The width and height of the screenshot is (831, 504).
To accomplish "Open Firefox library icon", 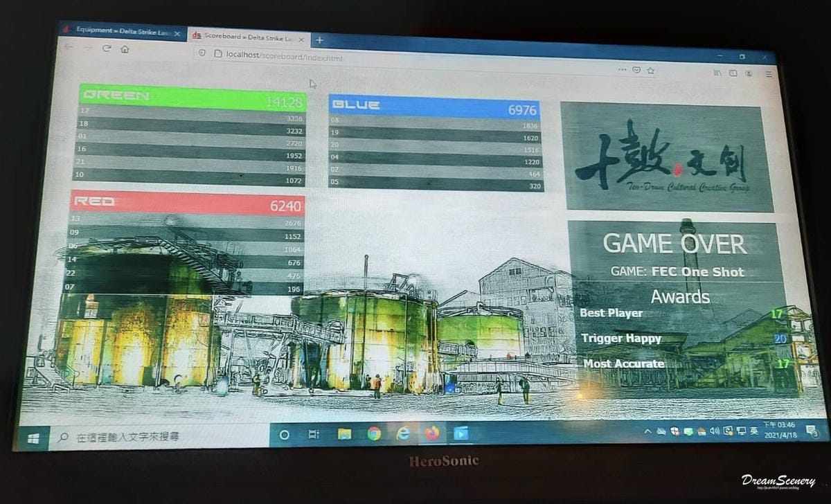I will tap(718, 73).
